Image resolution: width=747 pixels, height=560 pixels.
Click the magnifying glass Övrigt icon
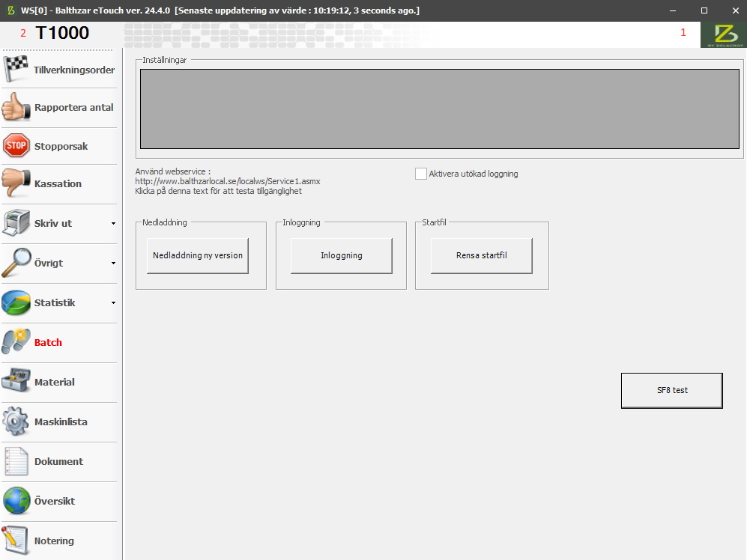(16, 262)
